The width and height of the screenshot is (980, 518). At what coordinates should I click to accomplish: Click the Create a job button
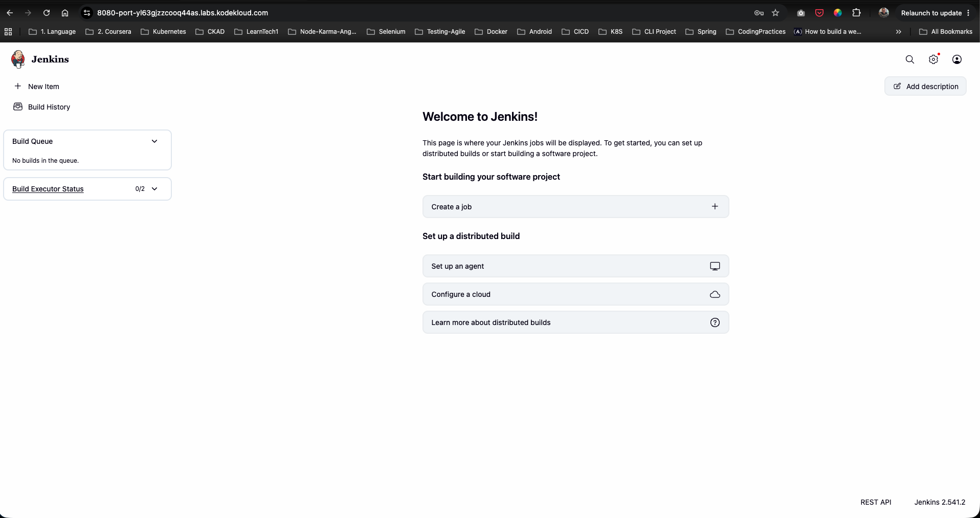click(x=575, y=207)
